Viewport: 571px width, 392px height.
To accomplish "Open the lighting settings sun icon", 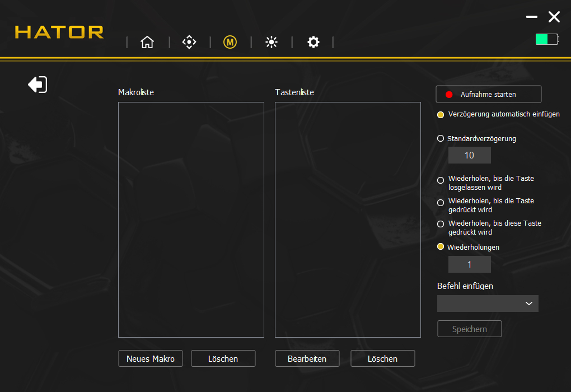I will pos(272,43).
